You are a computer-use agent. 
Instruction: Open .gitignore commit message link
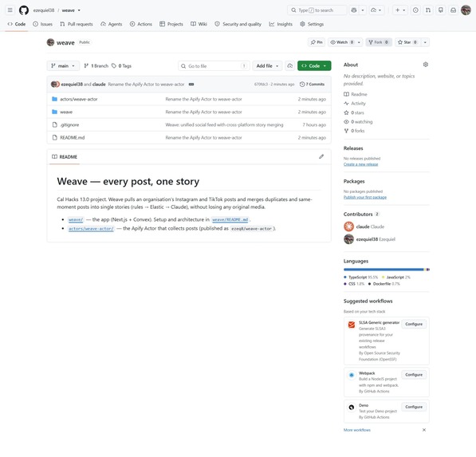pos(224,124)
